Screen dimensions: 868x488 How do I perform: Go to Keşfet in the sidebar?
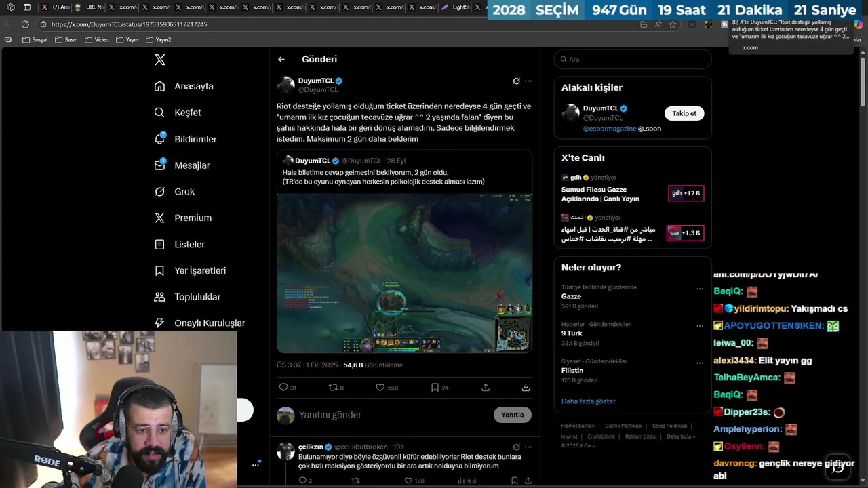click(x=178, y=113)
